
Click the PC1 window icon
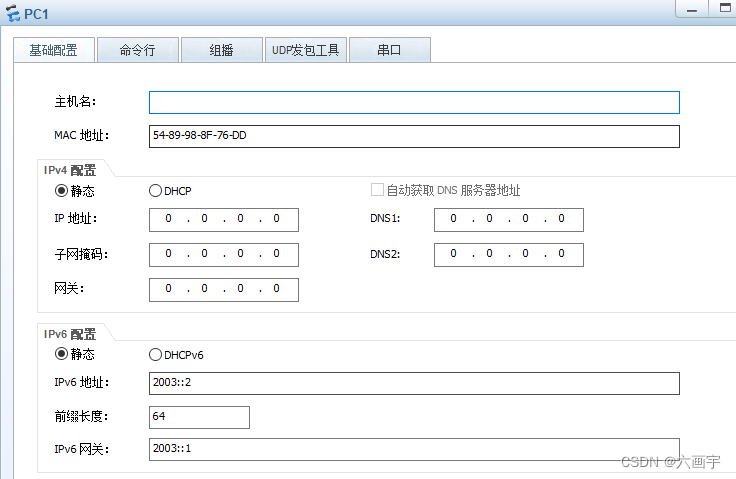(12, 13)
